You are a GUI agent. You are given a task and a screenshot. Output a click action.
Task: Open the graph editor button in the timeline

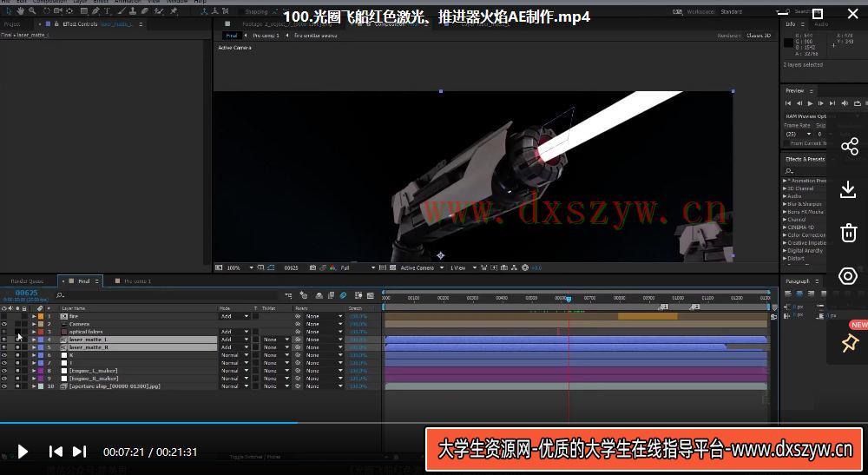[x=371, y=295]
